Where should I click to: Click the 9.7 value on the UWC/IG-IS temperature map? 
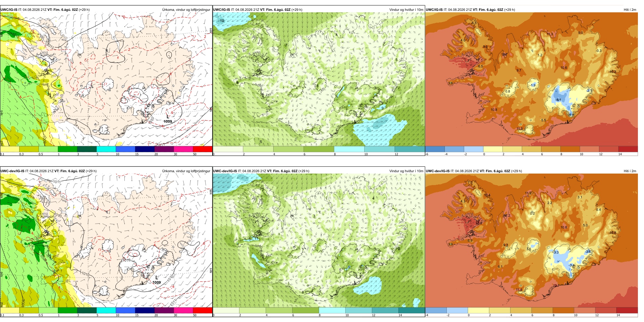pos(519,71)
